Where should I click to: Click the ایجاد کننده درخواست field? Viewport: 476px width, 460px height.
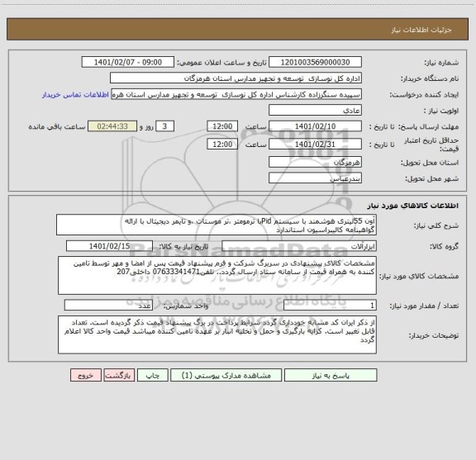click(236, 94)
